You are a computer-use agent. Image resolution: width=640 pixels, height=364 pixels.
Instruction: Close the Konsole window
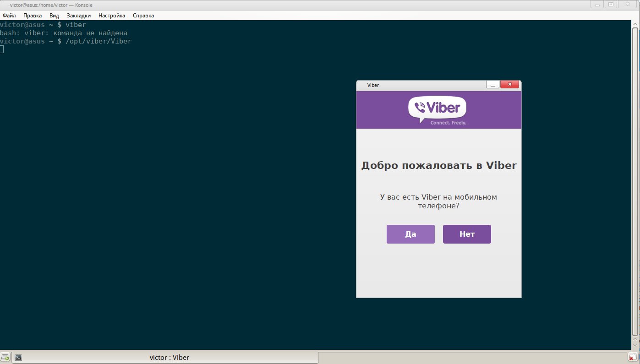[x=628, y=4]
